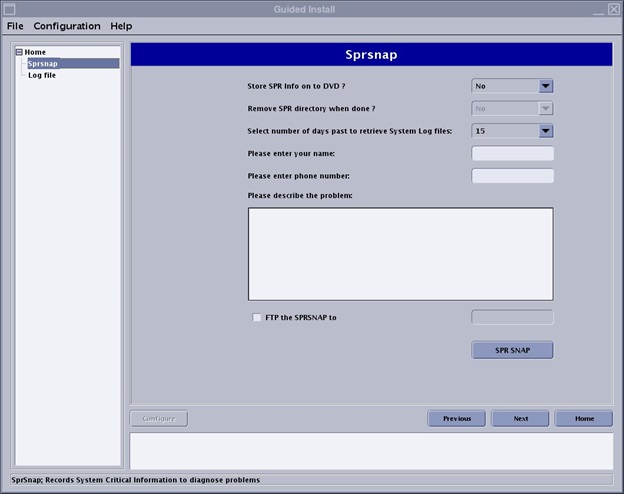Click the FTP destination text field
Screen dimensions: 624x494
point(512,317)
